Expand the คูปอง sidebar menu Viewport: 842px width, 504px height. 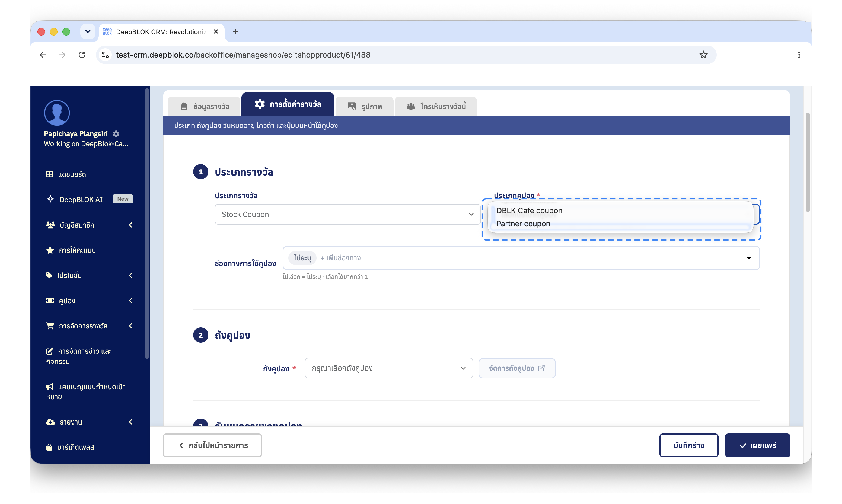pos(89,301)
